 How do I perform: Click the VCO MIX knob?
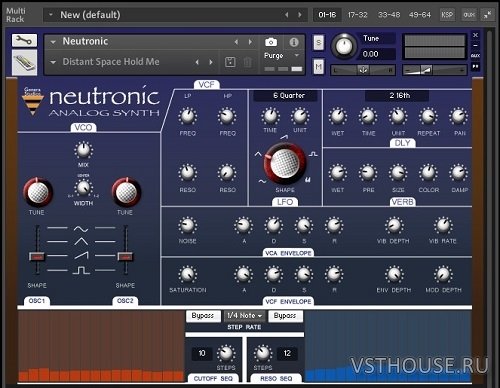(x=83, y=150)
